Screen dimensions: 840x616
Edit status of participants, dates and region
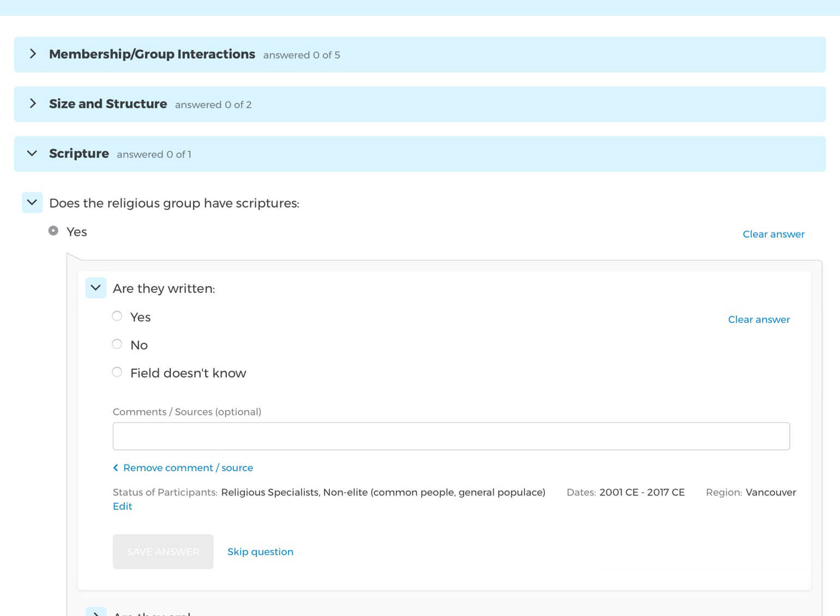[x=122, y=506]
